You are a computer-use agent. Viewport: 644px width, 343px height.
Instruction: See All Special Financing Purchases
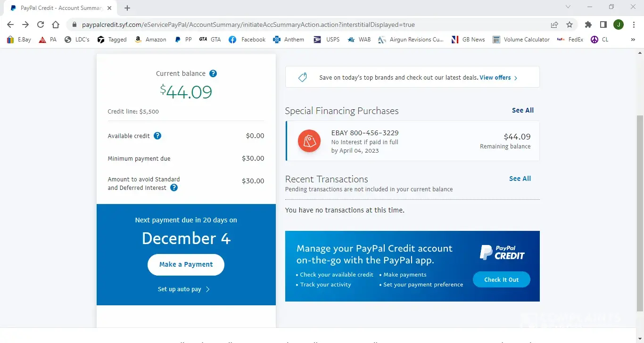click(x=523, y=110)
